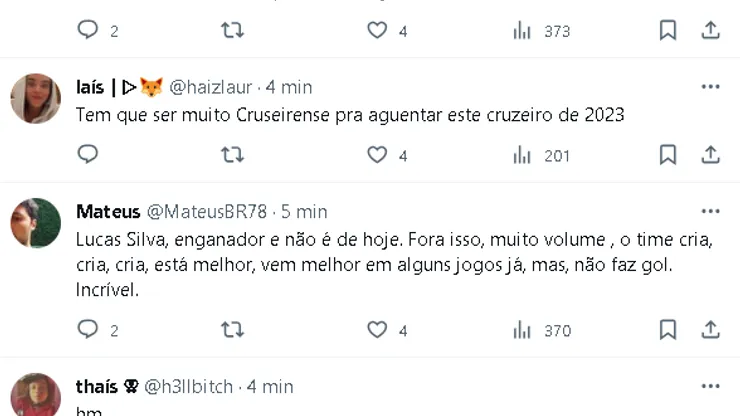This screenshot has width=740, height=416.
Task: Bookmark laís's tweet about Cruzeiro
Action: (x=668, y=154)
